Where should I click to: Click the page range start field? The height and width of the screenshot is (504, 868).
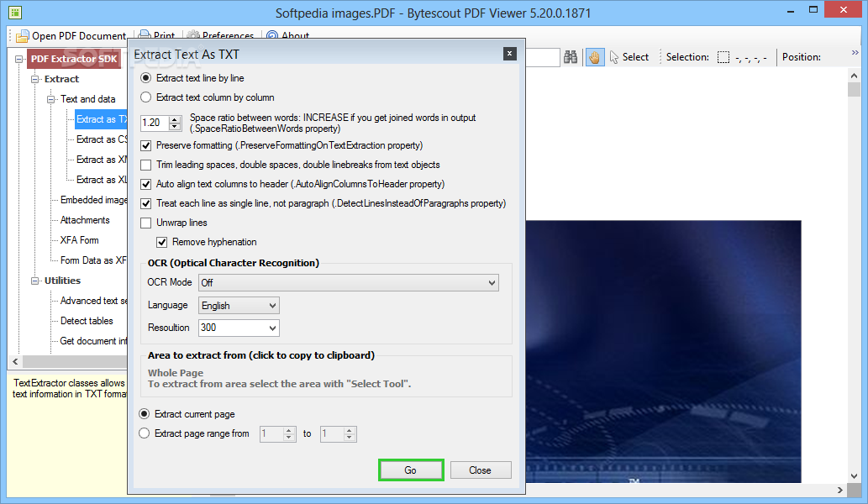271,433
